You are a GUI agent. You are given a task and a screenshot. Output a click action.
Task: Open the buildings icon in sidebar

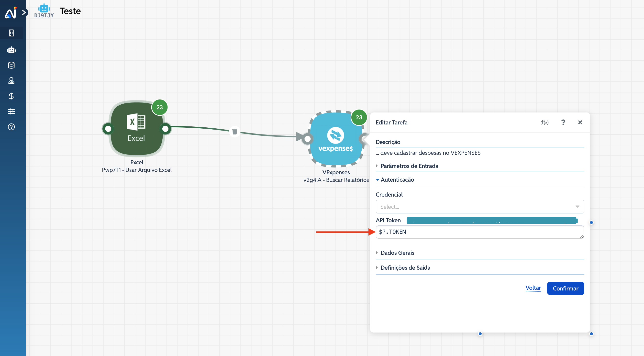(x=11, y=33)
